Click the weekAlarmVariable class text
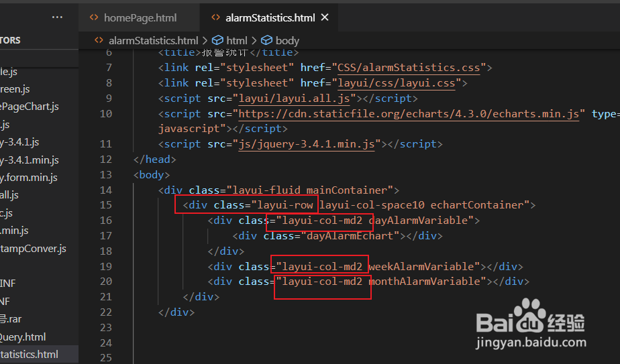This screenshot has width=620, height=364. (x=421, y=267)
